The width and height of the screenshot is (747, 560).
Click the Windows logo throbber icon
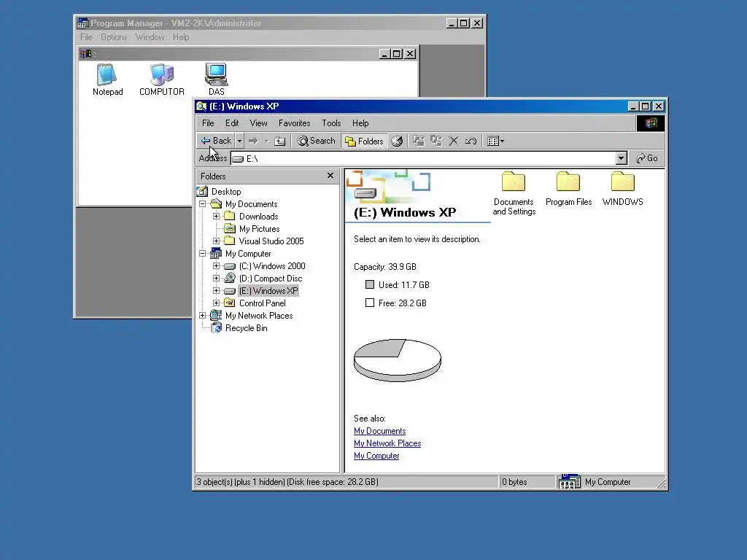click(x=650, y=123)
